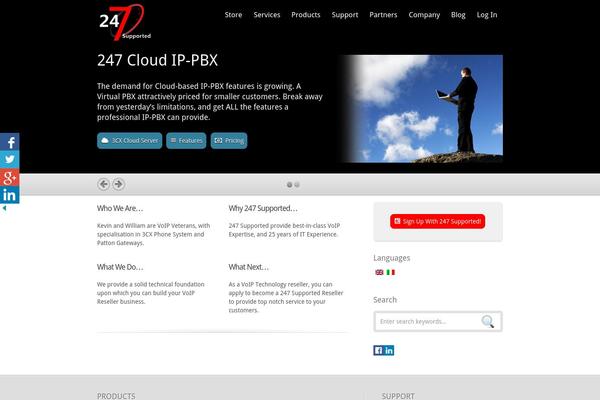Share on Twitter from the side bar
The height and width of the screenshot is (400, 600).
(x=10, y=160)
